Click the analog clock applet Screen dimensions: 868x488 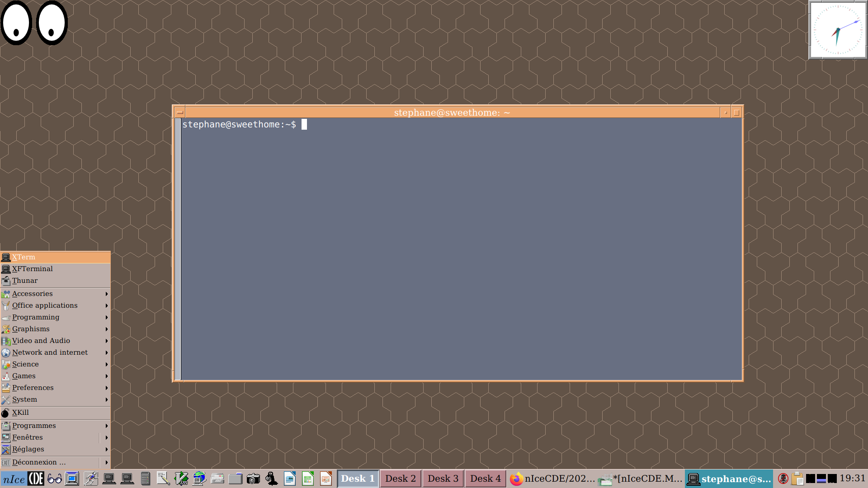click(x=838, y=30)
